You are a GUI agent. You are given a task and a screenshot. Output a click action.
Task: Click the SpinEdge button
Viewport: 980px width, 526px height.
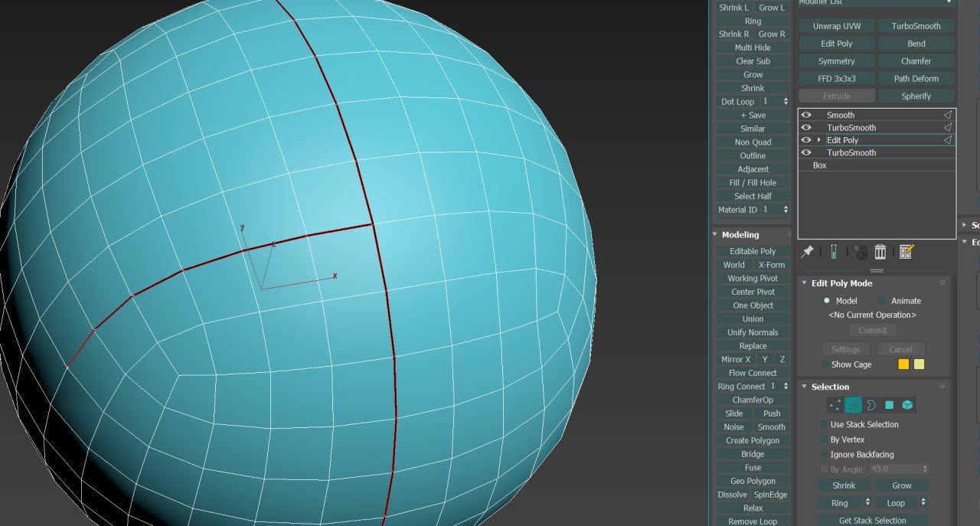pos(770,495)
